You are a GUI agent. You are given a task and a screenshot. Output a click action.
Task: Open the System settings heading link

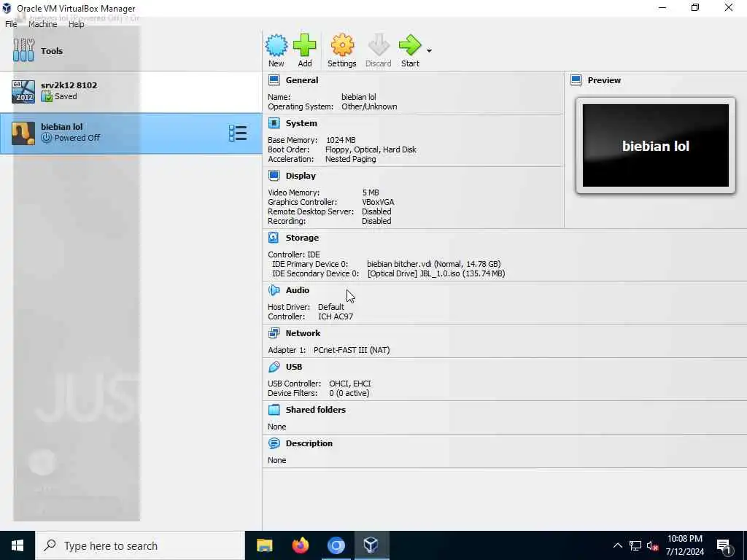pos(301,122)
